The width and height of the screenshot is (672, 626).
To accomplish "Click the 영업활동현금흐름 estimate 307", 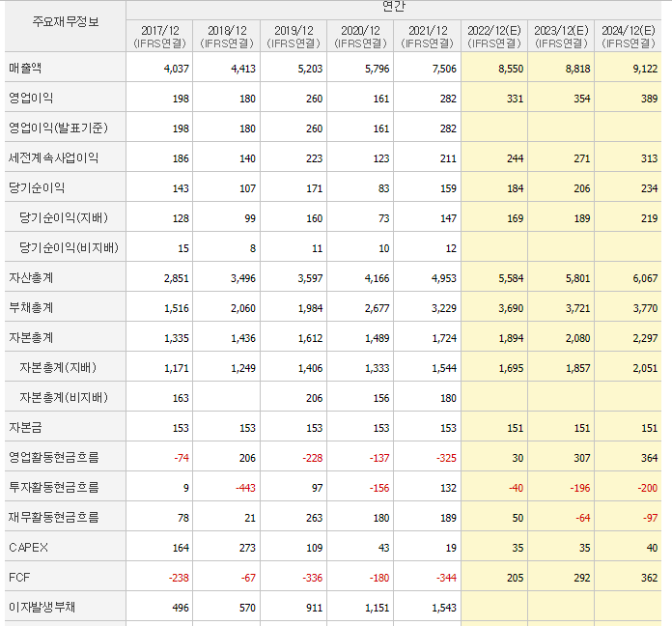I will pyautogui.click(x=582, y=458).
